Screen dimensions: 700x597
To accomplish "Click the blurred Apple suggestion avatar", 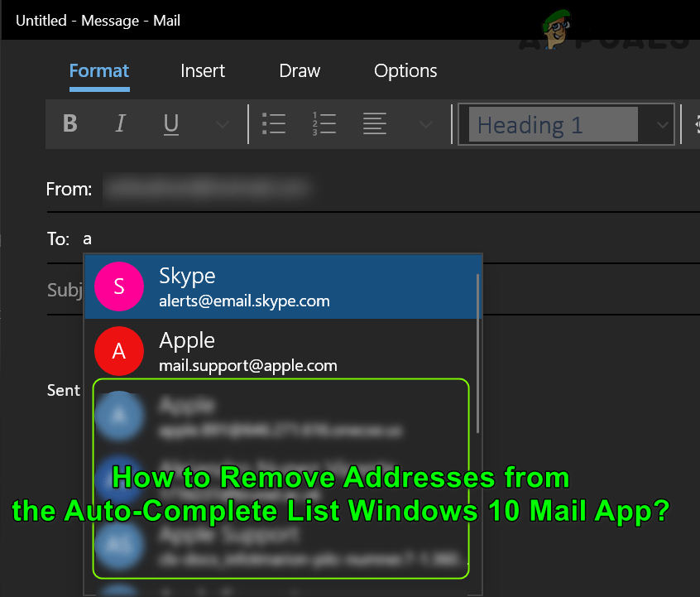I will [120, 416].
